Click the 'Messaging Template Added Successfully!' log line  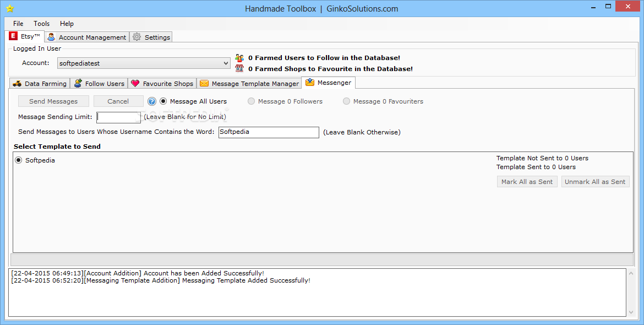(161, 280)
